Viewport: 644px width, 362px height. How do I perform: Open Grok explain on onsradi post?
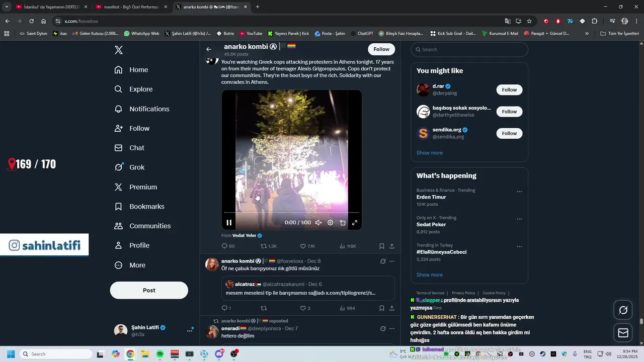coord(383,329)
